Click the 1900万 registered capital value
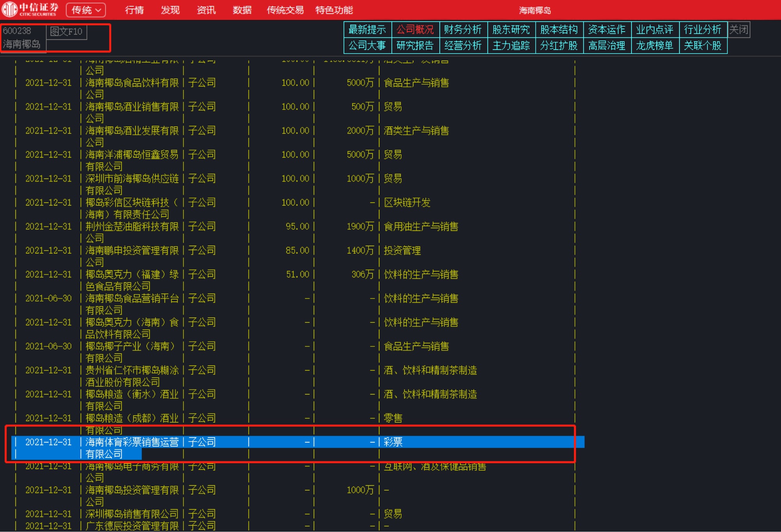This screenshot has width=781, height=532. coord(360,226)
